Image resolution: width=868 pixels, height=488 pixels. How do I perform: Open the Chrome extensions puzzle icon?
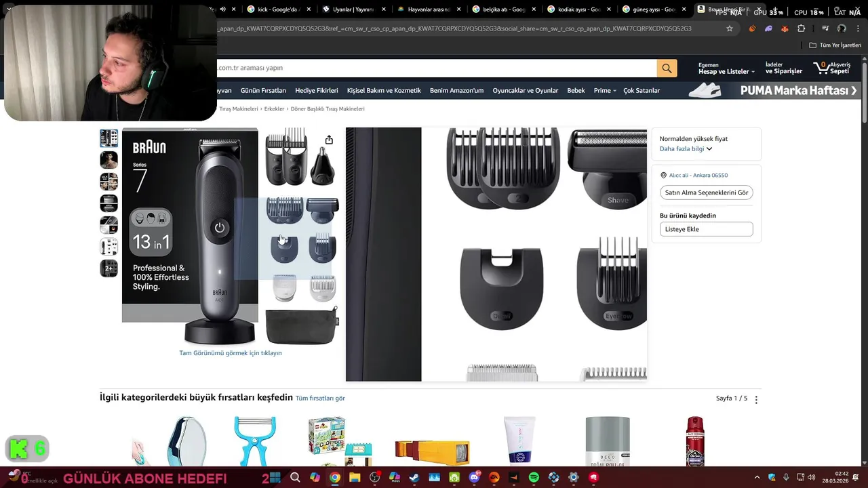(802, 28)
